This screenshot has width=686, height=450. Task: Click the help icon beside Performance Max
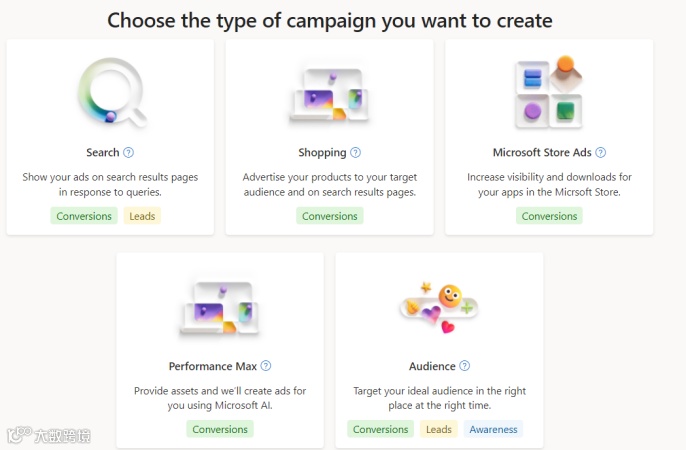click(266, 366)
